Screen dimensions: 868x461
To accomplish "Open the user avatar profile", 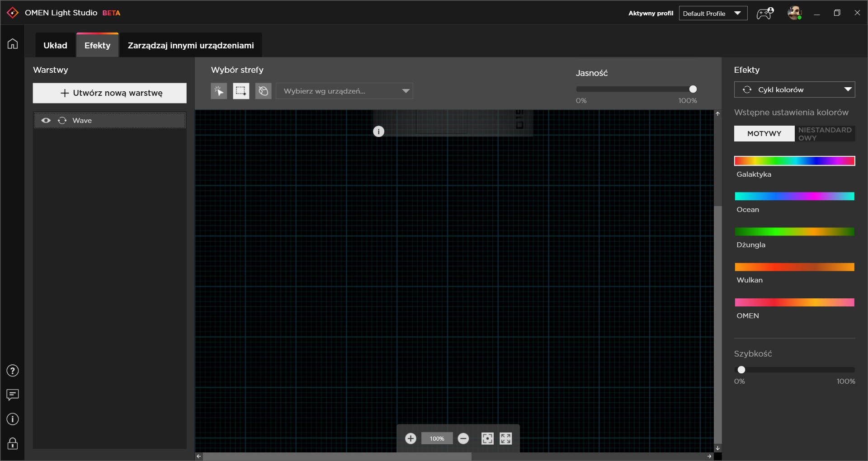I will [x=795, y=13].
